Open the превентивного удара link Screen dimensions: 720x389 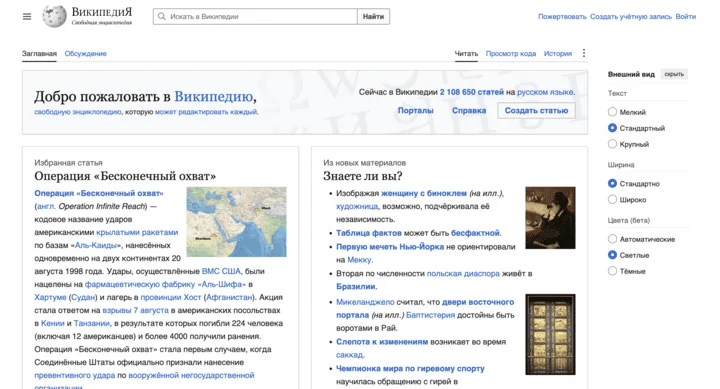(x=75, y=375)
